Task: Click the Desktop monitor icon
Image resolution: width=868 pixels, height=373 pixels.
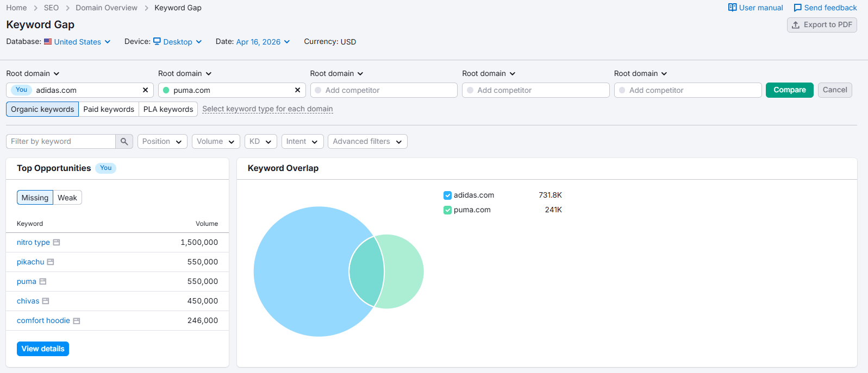Action: click(157, 41)
